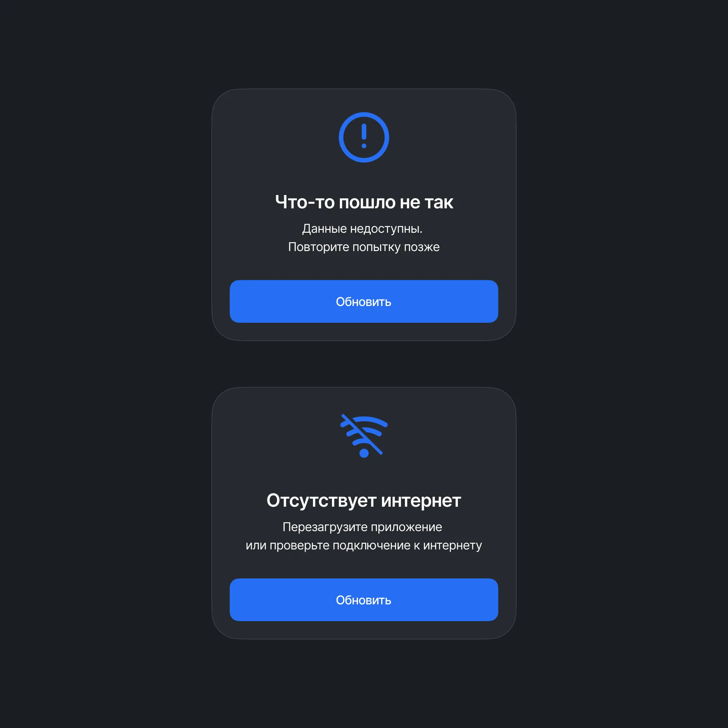
Task: Click the word 'приложение' in the lower card
Action: 406,527
